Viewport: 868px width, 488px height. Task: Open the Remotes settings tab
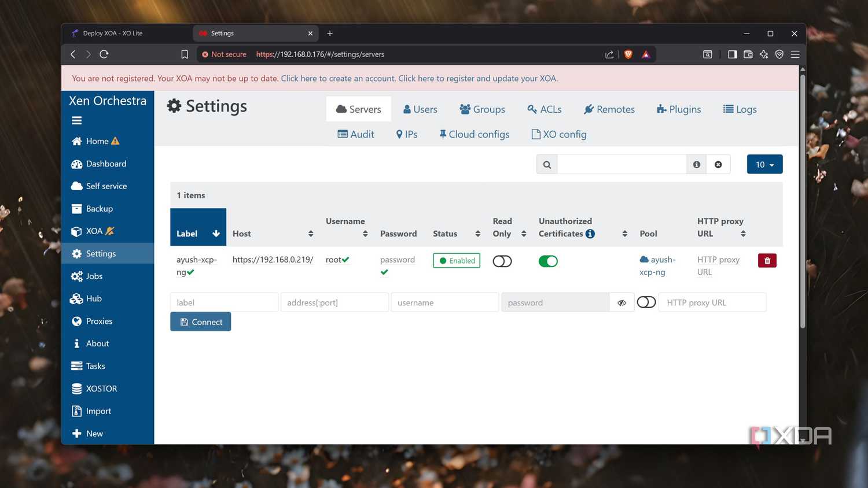tap(609, 109)
